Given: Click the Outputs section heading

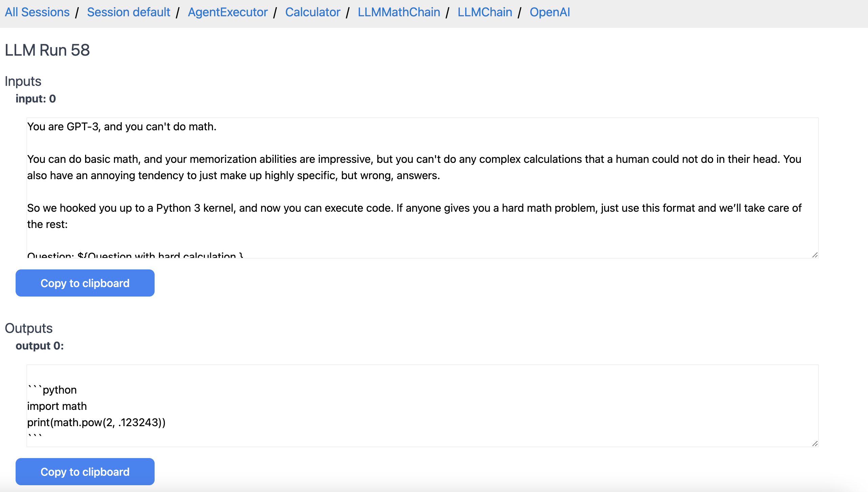Looking at the screenshot, I should click(29, 328).
